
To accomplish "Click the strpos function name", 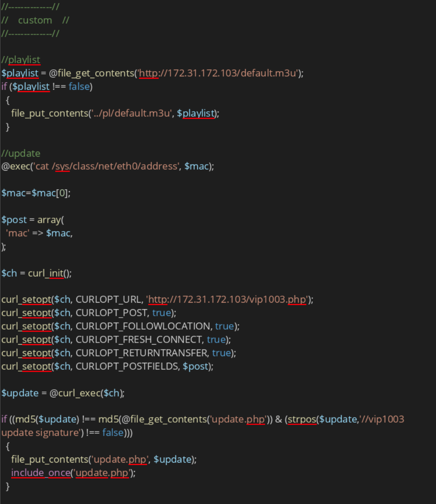I will (302, 419).
